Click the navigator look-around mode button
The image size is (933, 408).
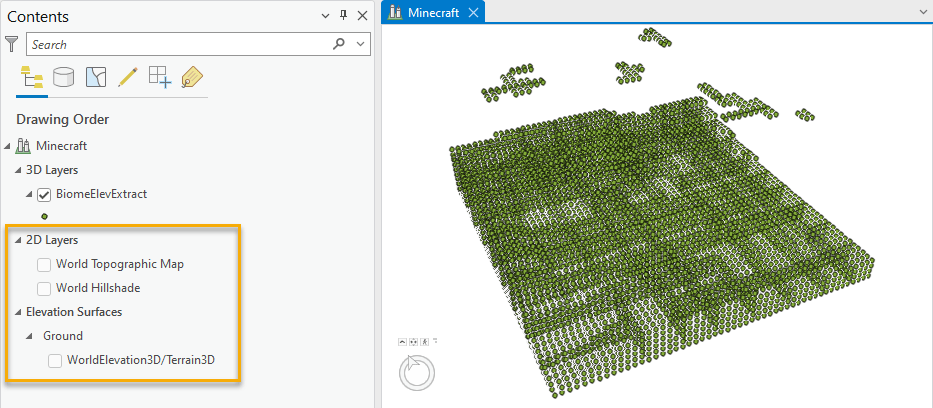(414, 342)
